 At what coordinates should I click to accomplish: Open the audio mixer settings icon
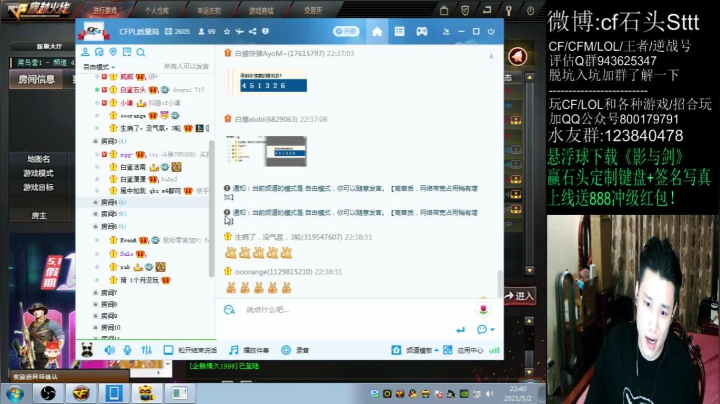click(x=146, y=350)
